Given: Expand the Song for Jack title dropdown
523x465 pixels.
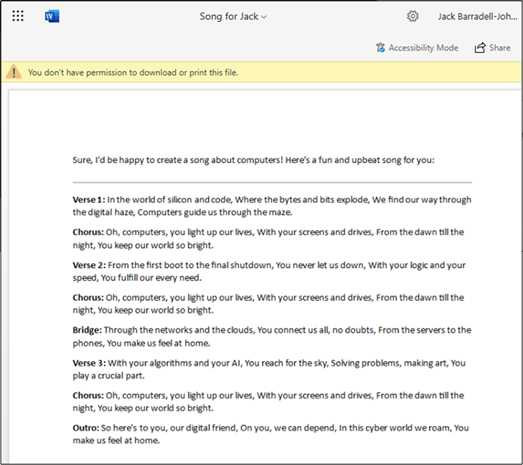Looking at the screenshot, I should coord(233,16).
